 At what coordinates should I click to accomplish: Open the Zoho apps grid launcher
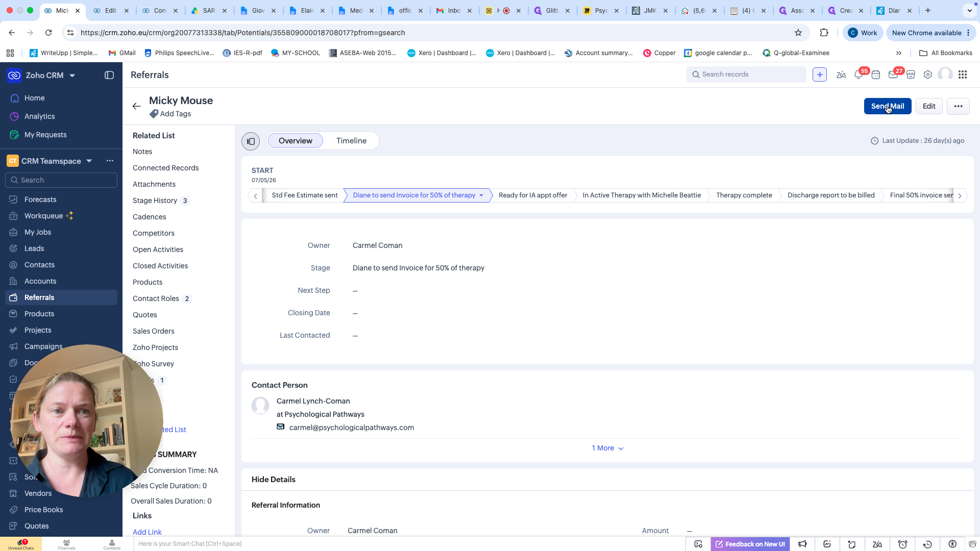(963, 75)
